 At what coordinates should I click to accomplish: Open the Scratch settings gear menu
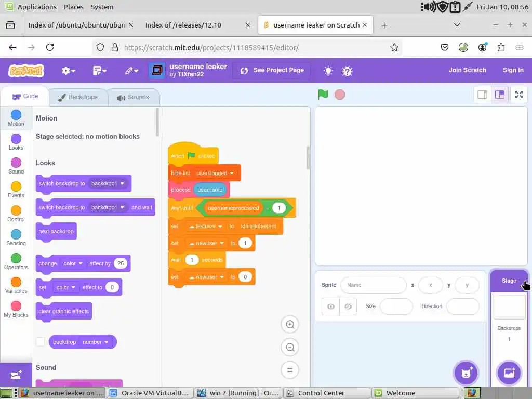tap(68, 71)
